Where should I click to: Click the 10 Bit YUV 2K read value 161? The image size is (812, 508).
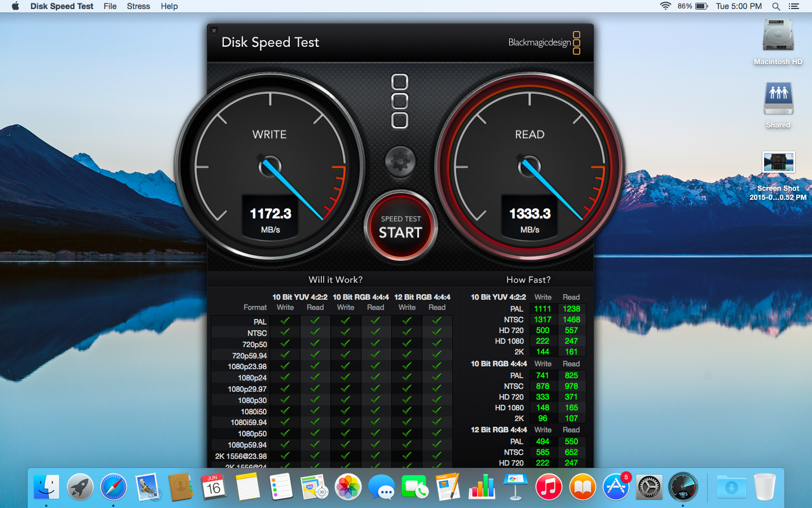click(x=571, y=352)
